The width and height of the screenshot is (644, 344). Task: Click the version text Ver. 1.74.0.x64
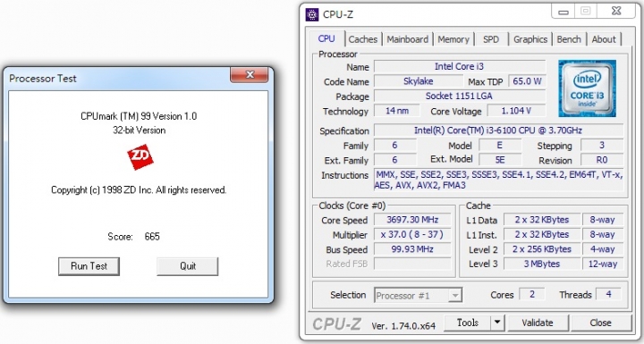[x=403, y=326]
